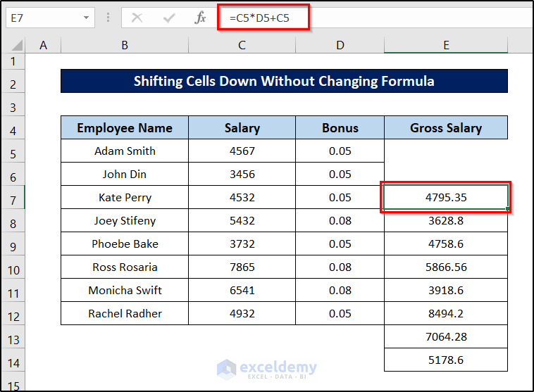Image resolution: width=534 pixels, height=392 pixels.
Task: Select cell with value 4795.35
Action: [x=446, y=198]
